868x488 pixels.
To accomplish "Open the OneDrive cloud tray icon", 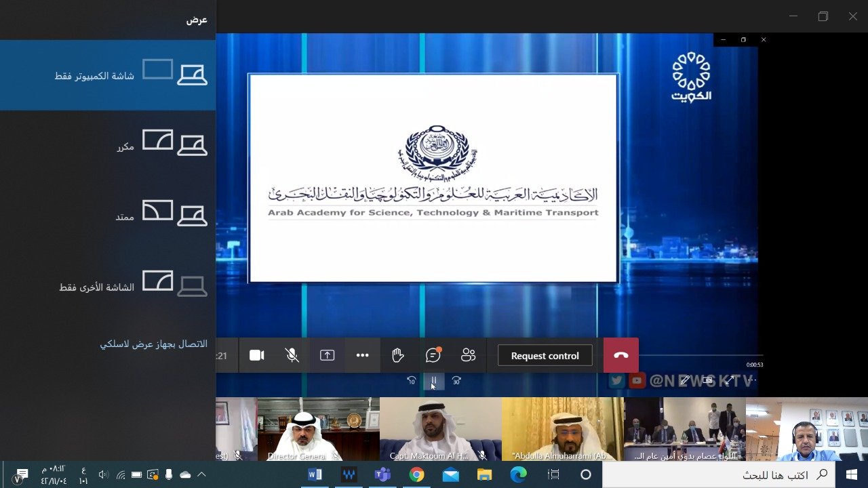I will (x=185, y=475).
